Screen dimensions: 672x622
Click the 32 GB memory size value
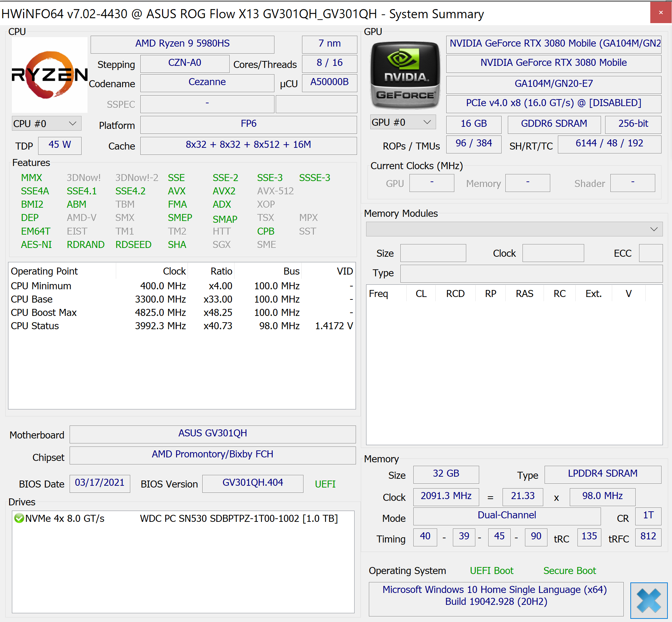pos(446,474)
